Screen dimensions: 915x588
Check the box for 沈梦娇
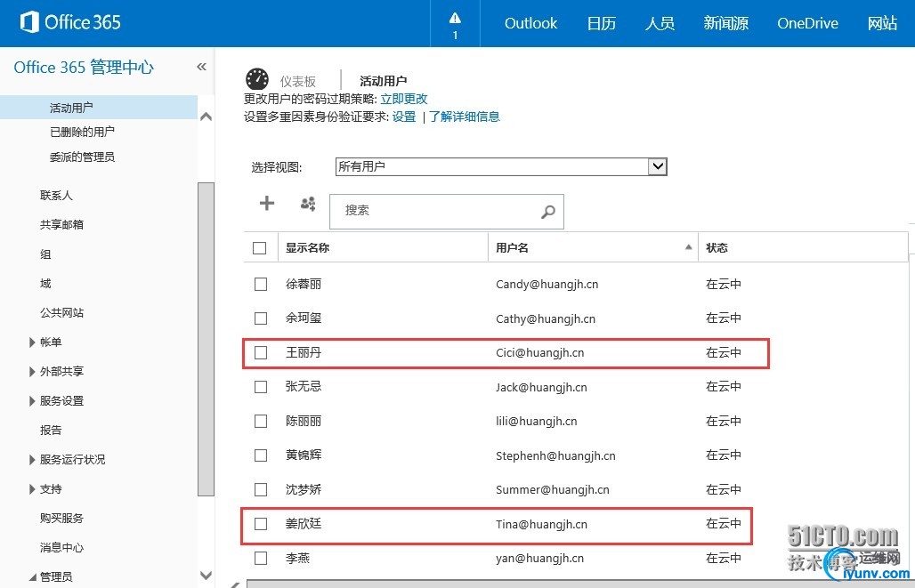(x=261, y=489)
